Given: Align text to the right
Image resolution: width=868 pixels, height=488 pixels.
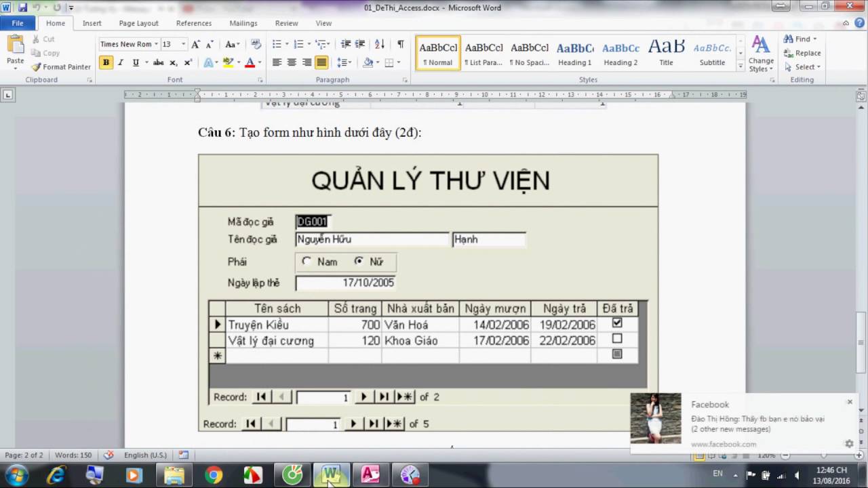Looking at the screenshot, I should [307, 62].
